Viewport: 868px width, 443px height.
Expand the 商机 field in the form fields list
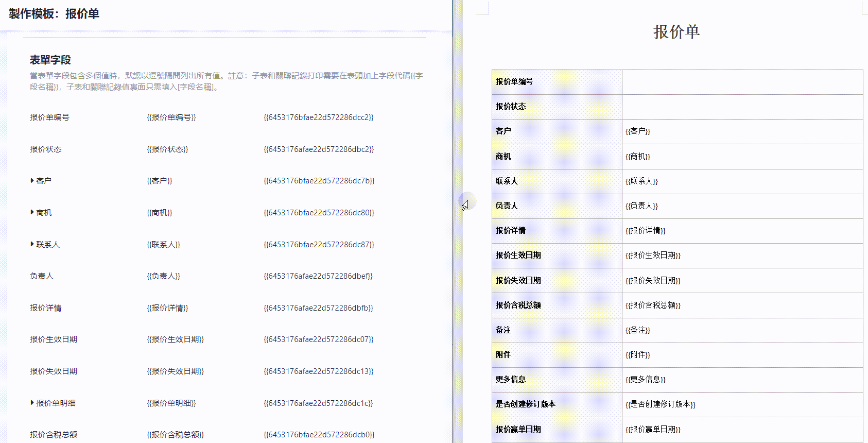(32, 212)
